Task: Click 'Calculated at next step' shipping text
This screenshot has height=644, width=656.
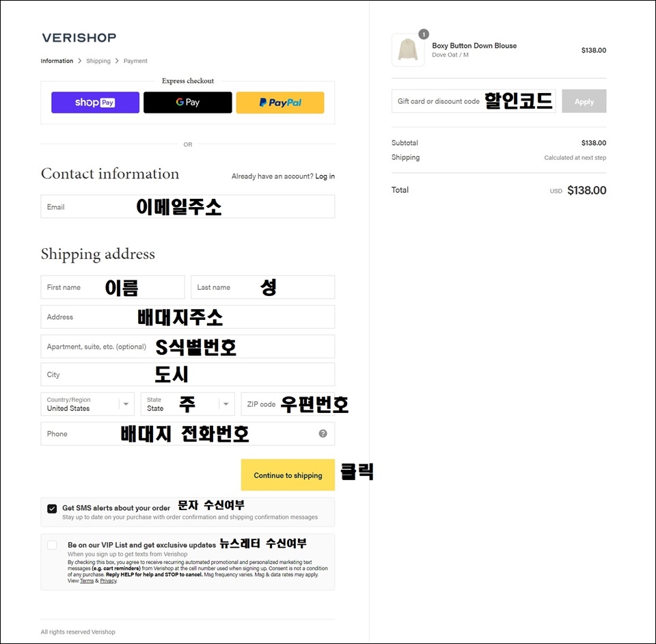Action: coord(575,158)
